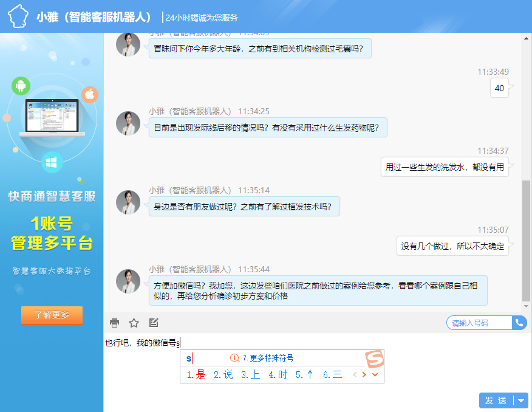Click the Windows icon in the left sidebar

pos(52,162)
